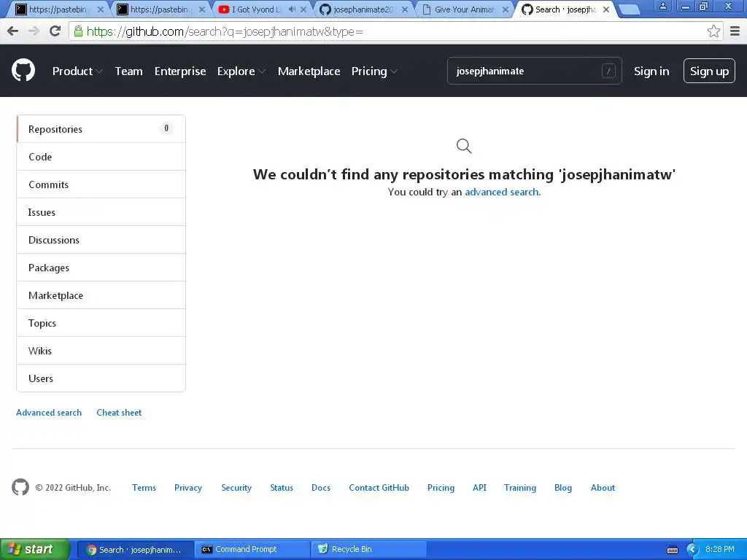747x560 pixels.
Task: Open API link in footer
Action: (479, 488)
